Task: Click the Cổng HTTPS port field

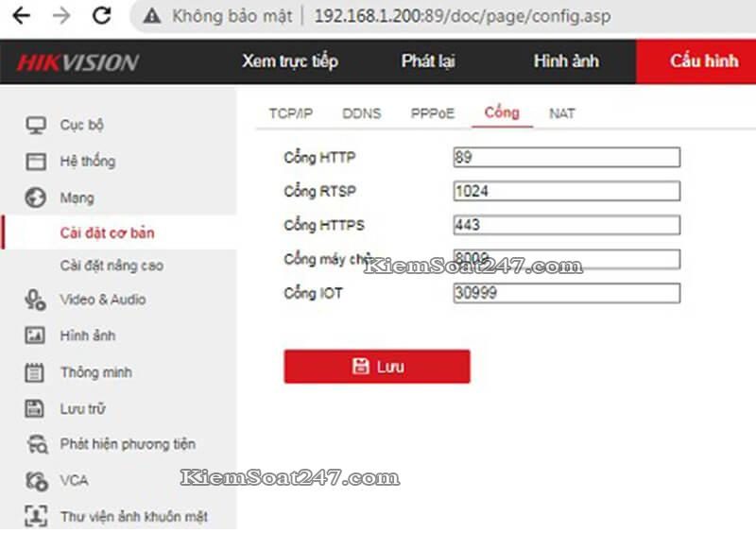Action: pos(566,225)
